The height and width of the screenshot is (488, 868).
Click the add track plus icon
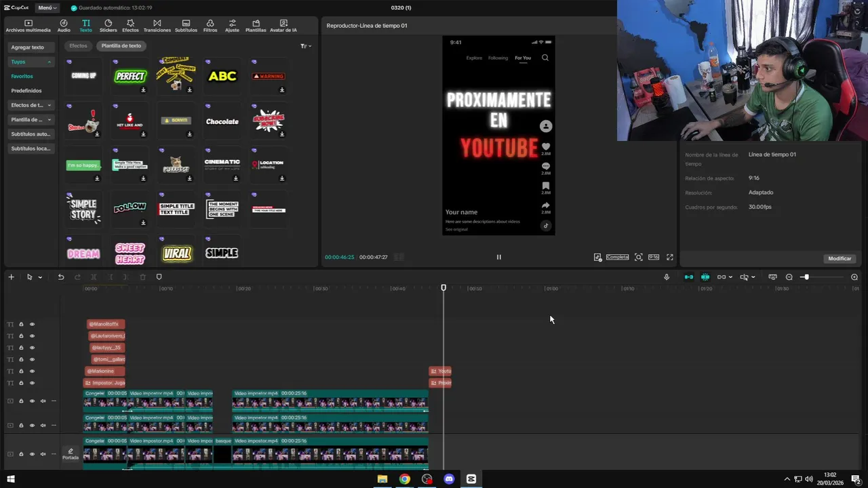(11, 277)
